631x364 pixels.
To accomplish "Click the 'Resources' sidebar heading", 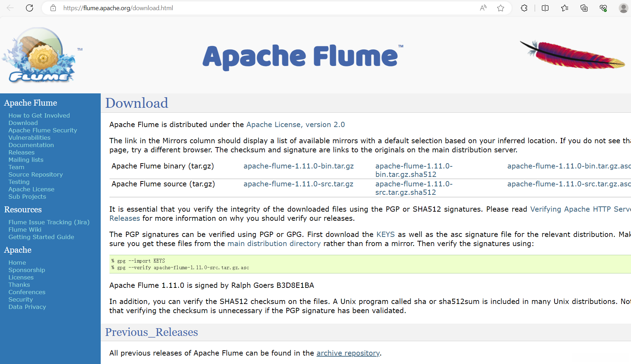I will coord(23,210).
